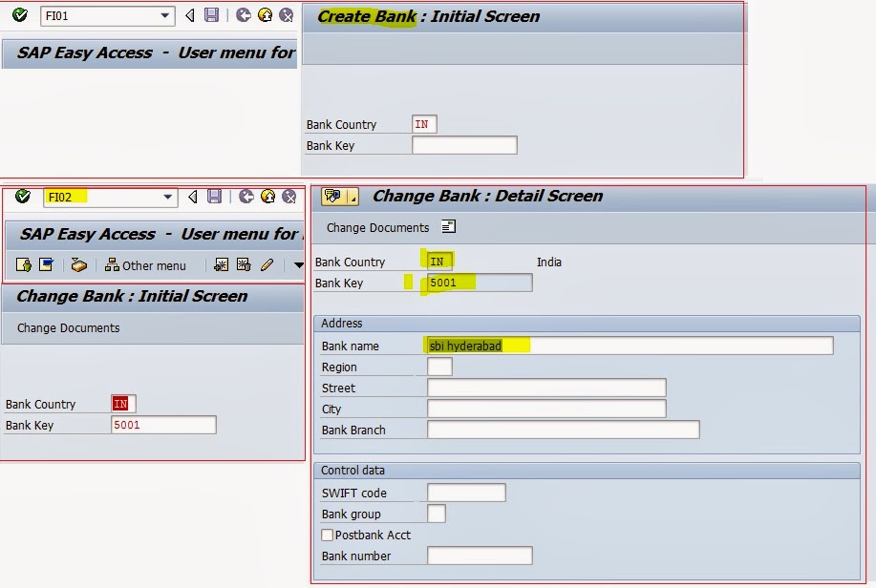The height and width of the screenshot is (588, 876).
Task: Enable the Postbank Acct checkbox
Action: [327, 535]
